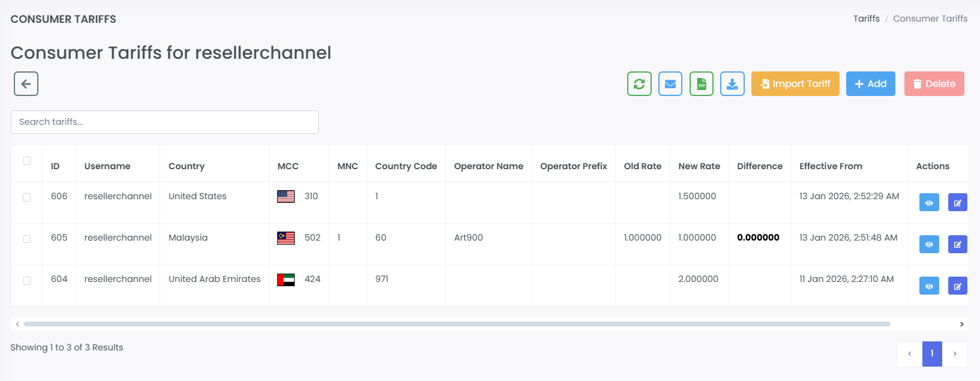View details of tariff 606
This screenshot has width=980, height=381.
tap(929, 203)
